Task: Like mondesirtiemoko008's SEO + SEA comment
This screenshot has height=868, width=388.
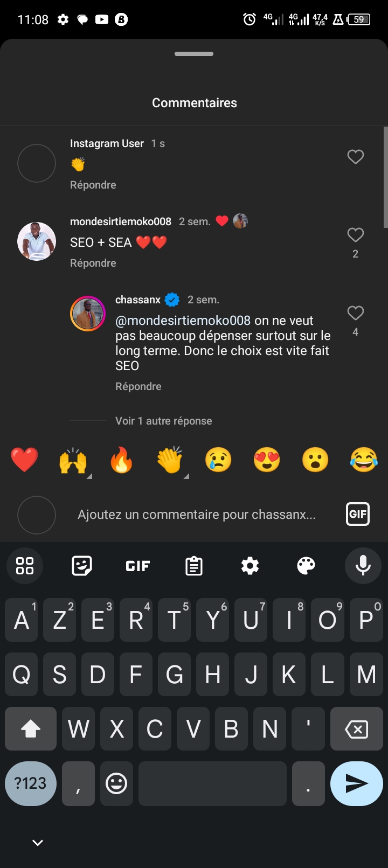Action: [355, 235]
